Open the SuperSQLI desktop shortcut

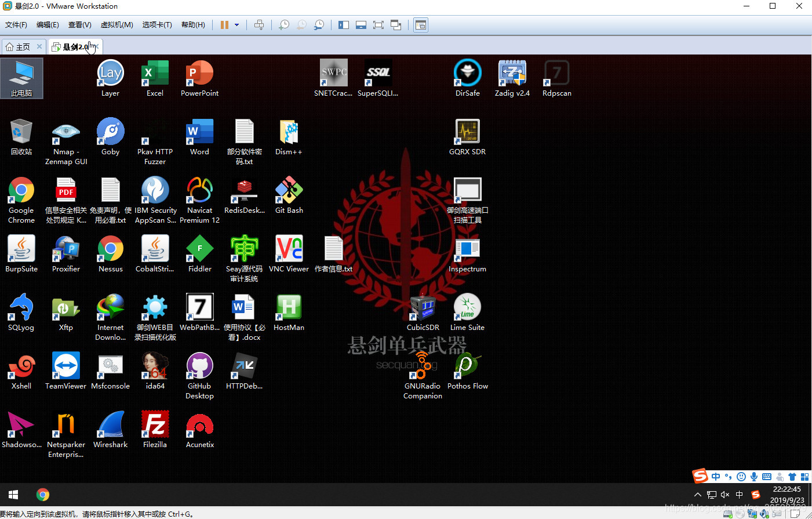tap(378, 78)
